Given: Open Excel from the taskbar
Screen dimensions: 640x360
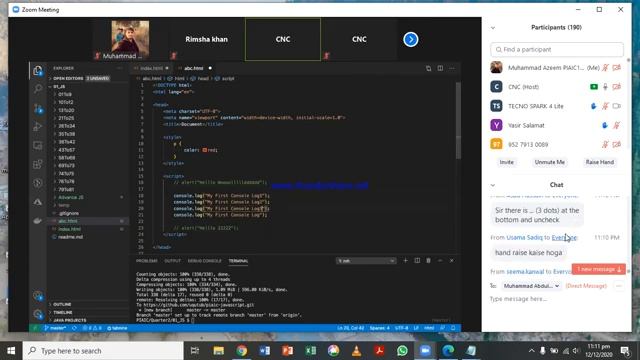Looking at the screenshot, I should (311, 351).
